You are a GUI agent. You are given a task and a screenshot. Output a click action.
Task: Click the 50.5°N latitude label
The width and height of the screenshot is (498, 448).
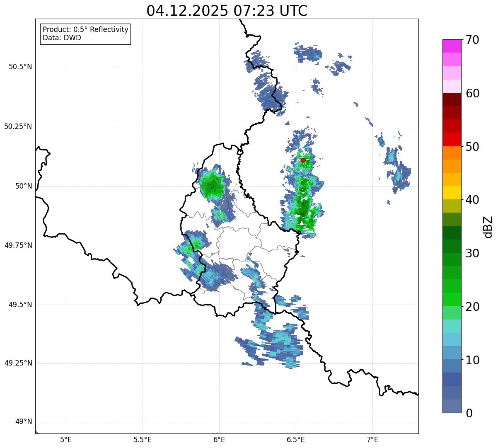coord(20,67)
